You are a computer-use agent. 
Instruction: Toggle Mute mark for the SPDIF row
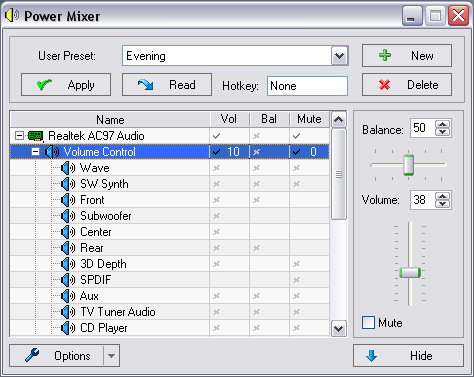click(x=296, y=280)
